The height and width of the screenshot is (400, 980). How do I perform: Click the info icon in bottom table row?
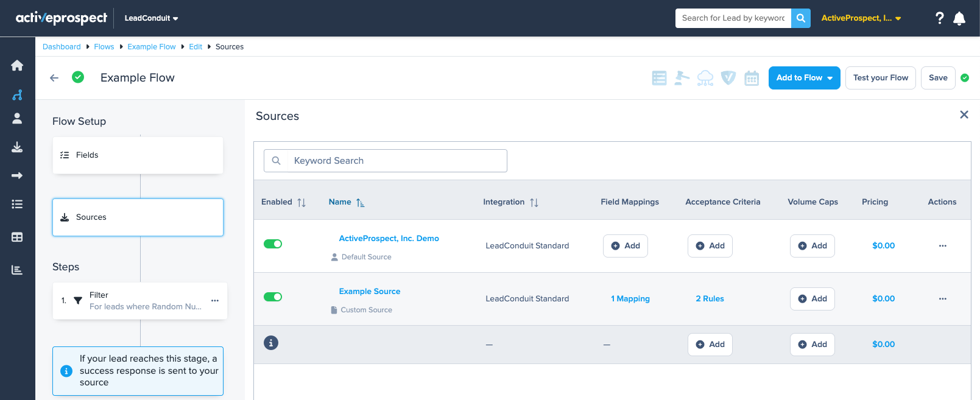click(271, 343)
